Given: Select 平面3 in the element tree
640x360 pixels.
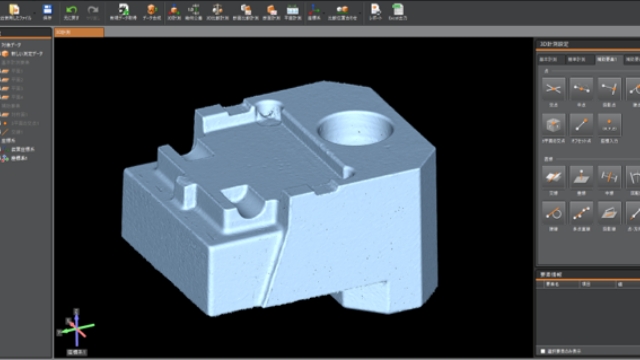Looking at the screenshot, I should (x=12, y=88).
